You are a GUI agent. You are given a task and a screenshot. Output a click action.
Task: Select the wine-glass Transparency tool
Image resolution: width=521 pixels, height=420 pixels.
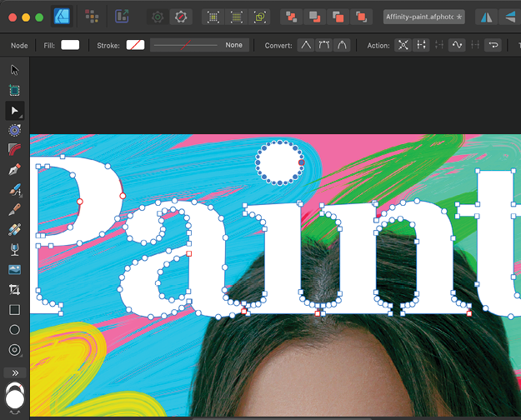click(x=14, y=249)
